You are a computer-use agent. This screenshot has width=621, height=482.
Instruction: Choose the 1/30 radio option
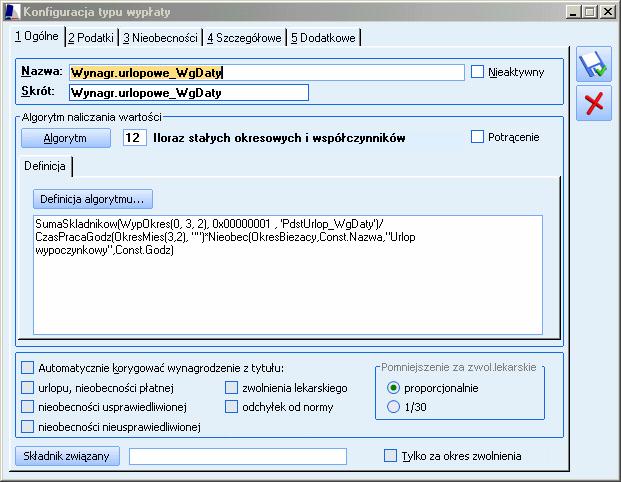click(393, 407)
